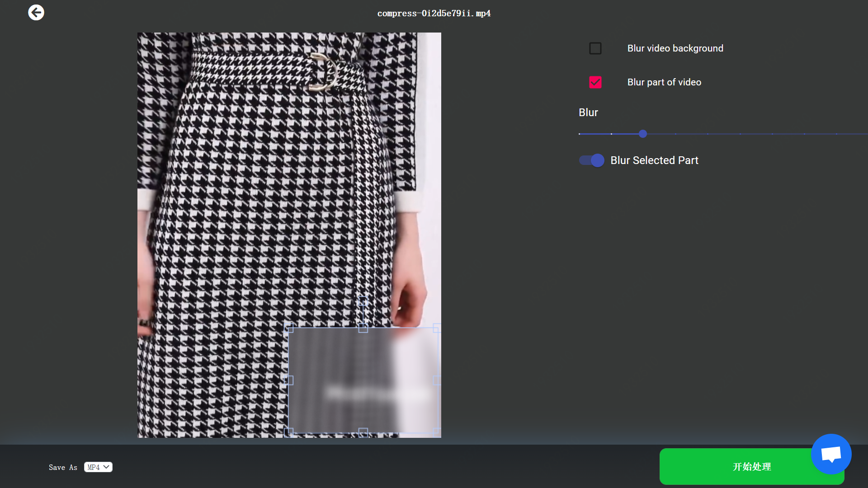Click the back arrow to return

click(x=36, y=12)
